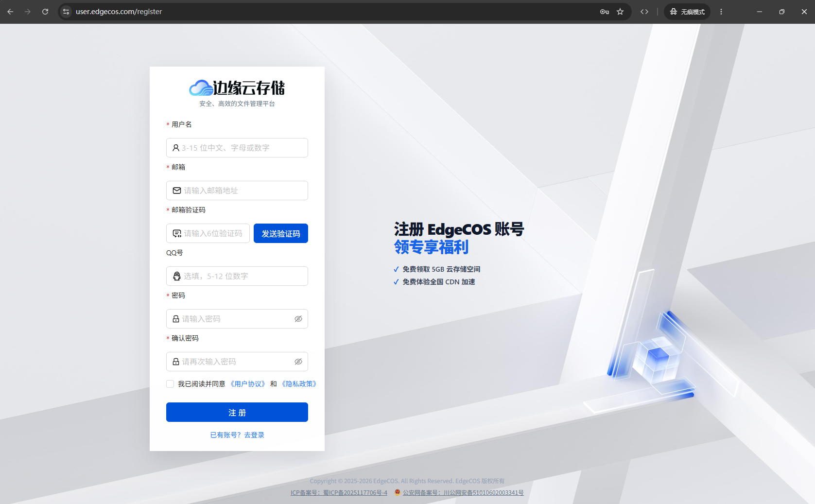This screenshot has height=504, width=815.
Task: Show password in 密码 field
Action: click(x=298, y=319)
